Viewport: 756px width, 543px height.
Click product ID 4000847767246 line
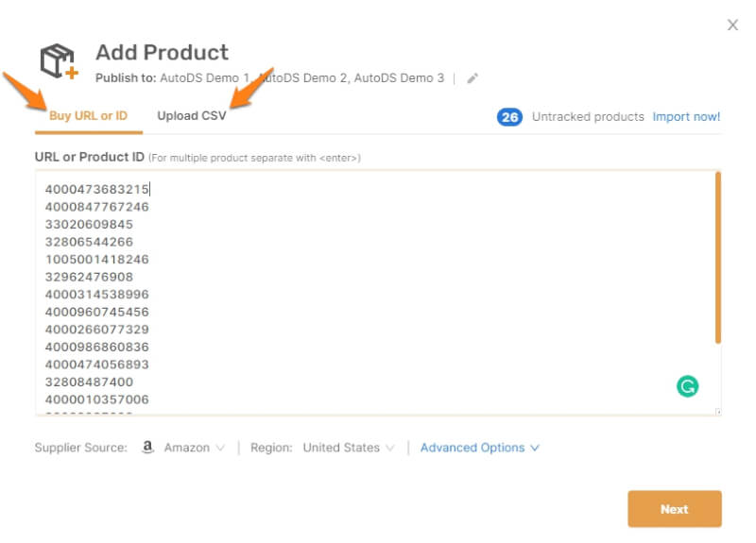tap(96, 207)
